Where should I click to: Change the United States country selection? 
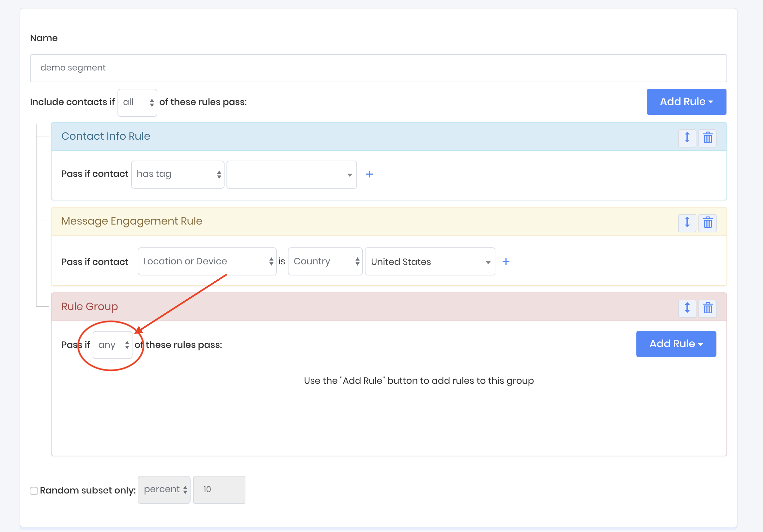[x=430, y=262]
